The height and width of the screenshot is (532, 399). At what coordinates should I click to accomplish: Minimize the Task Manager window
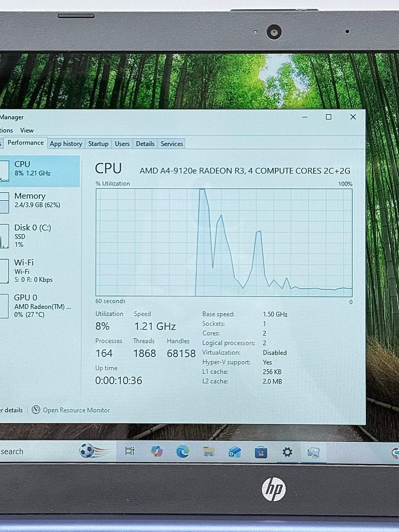(305, 117)
